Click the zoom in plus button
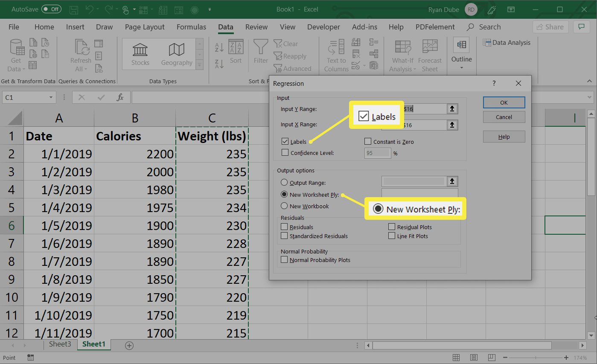The image size is (597, 364). tap(566, 357)
